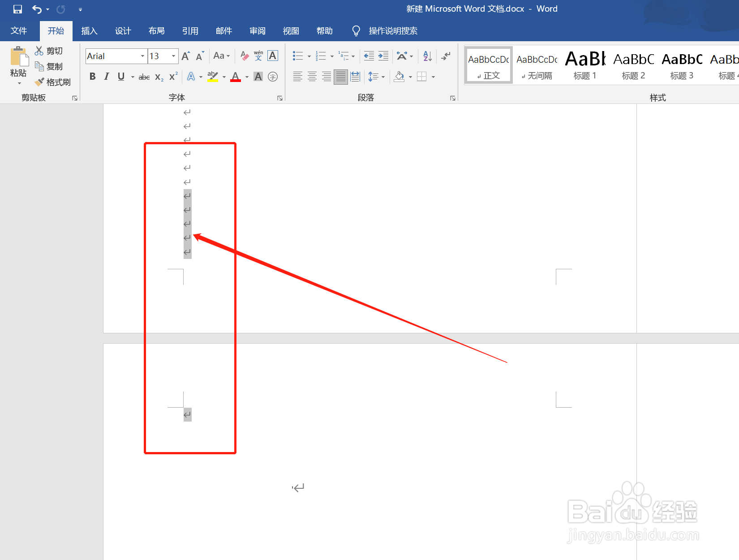Viewport: 739px width, 560px height.
Task: Click 剪切 to cut selection
Action: pyautogui.click(x=49, y=51)
